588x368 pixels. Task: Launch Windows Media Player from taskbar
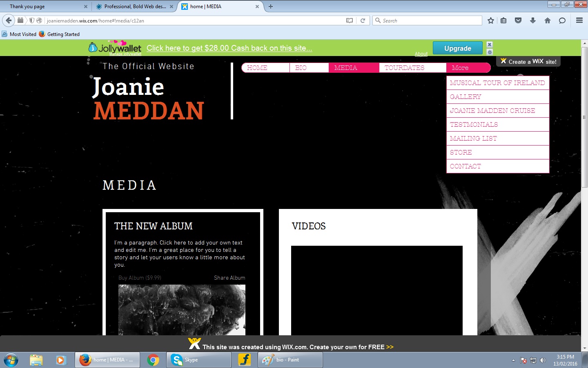click(61, 360)
